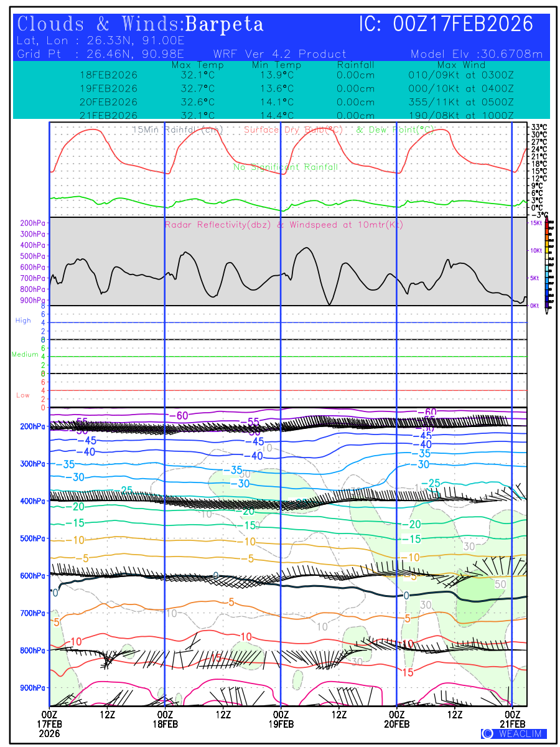
Task: Click the 00Z 21FEB time axis label
Action: click(512, 719)
